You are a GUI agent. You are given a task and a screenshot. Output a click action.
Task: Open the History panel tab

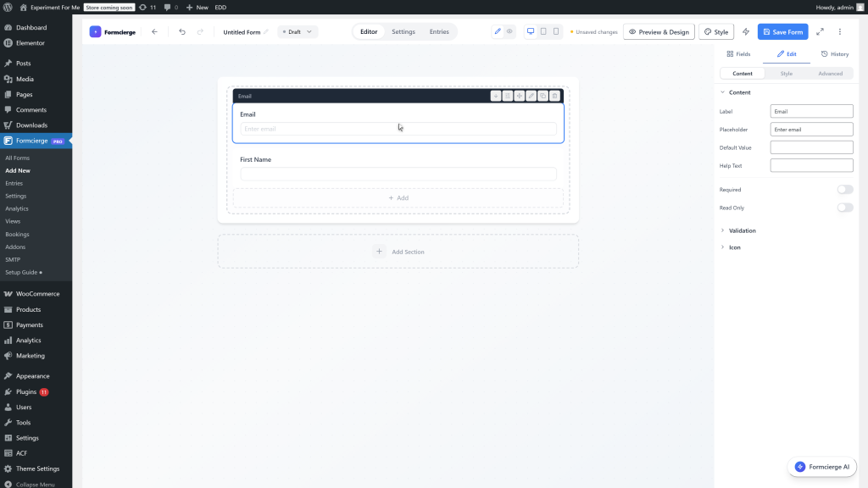click(x=835, y=53)
